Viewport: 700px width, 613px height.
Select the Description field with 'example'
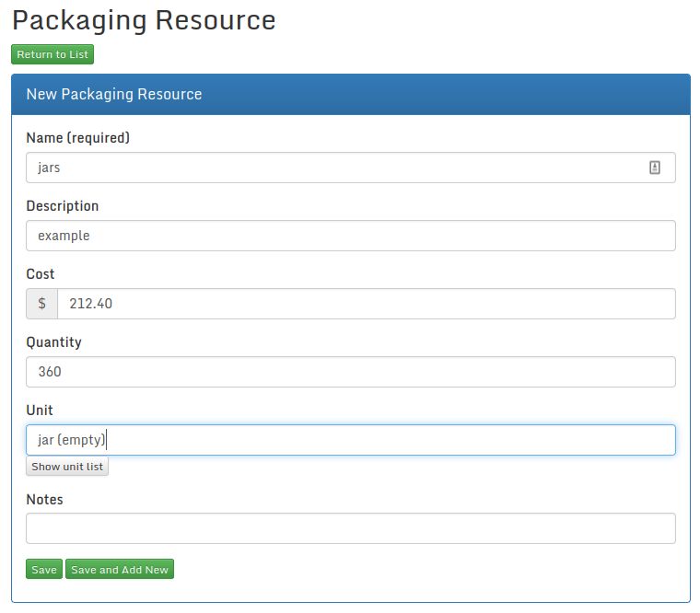[x=350, y=236]
